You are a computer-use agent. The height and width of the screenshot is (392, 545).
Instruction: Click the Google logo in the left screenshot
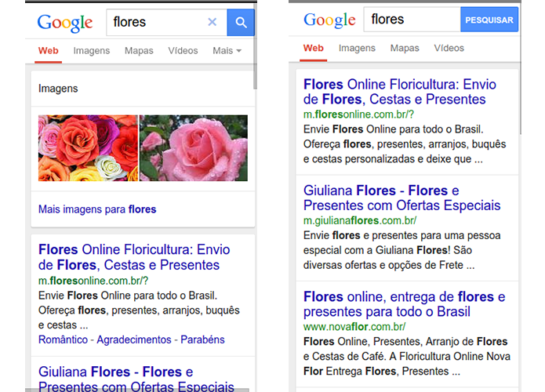click(65, 23)
